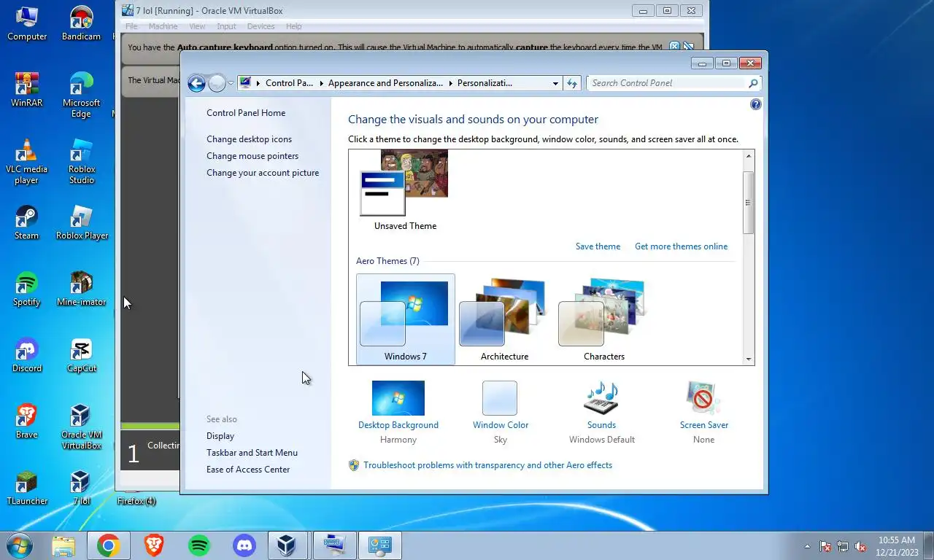Select the Roblox Studio desktop icon
This screenshot has height=560, width=934.
click(81, 161)
